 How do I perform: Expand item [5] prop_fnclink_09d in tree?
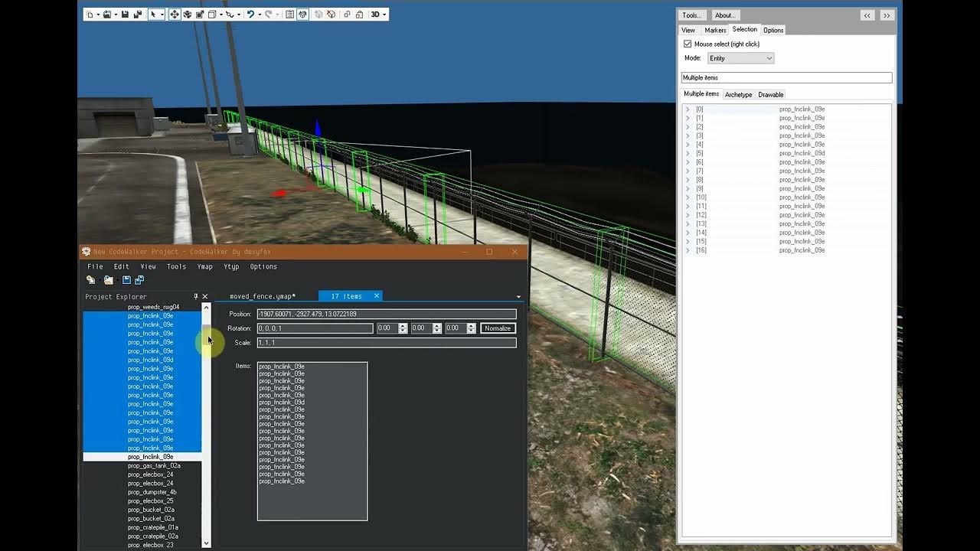click(688, 153)
